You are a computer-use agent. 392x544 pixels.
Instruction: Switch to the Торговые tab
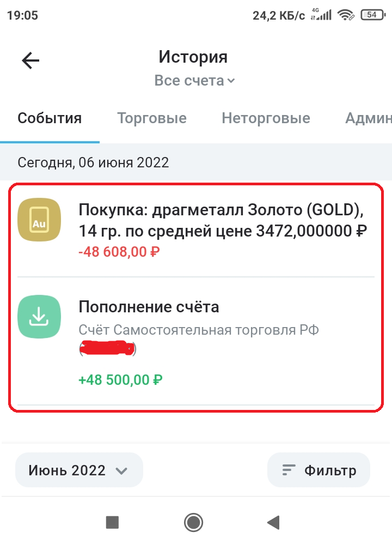click(x=152, y=118)
